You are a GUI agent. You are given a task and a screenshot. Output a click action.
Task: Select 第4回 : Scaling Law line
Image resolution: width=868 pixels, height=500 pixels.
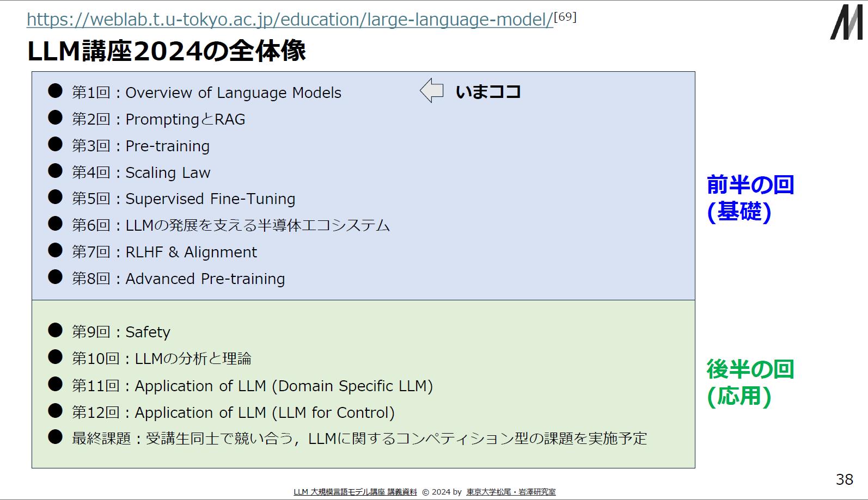pyautogui.click(x=141, y=172)
